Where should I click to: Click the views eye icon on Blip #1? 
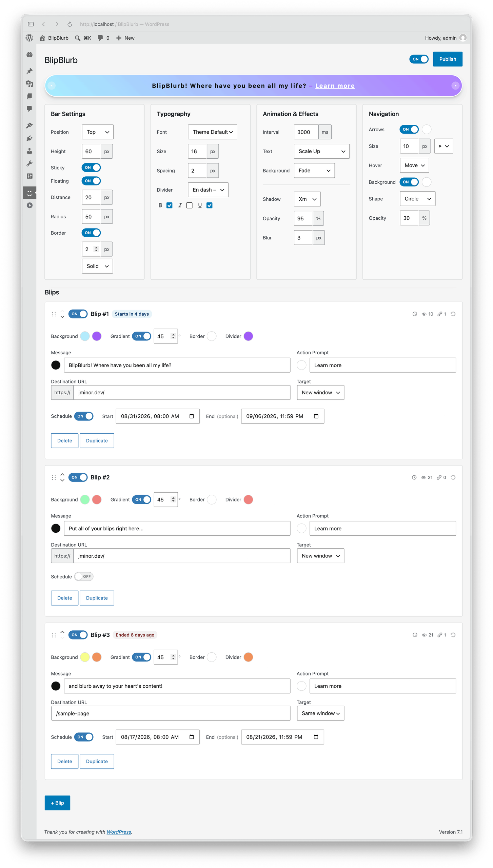point(424,314)
